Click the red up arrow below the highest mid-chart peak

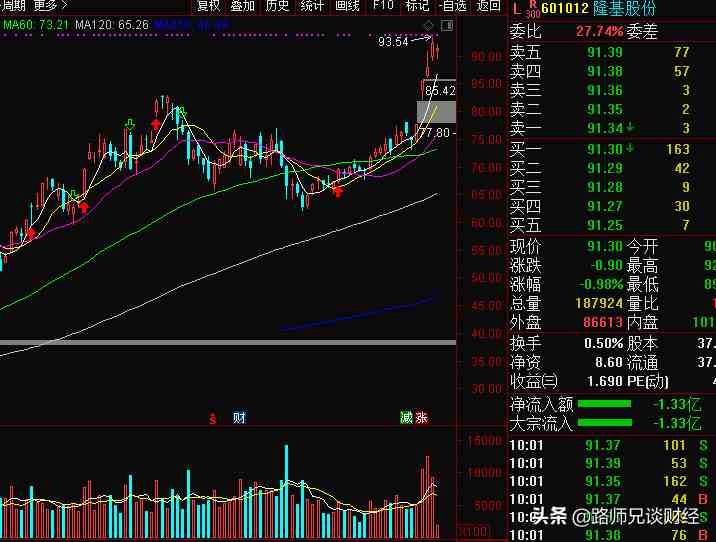coord(156,124)
